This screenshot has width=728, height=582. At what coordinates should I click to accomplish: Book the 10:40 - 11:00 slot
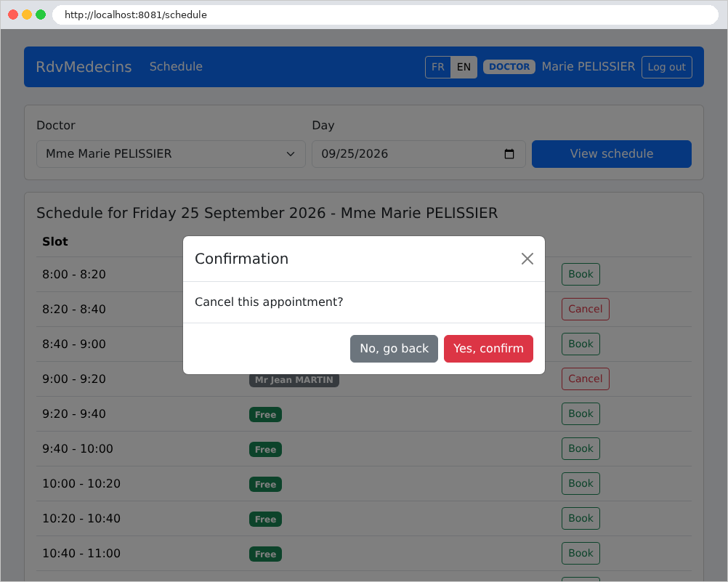point(581,553)
